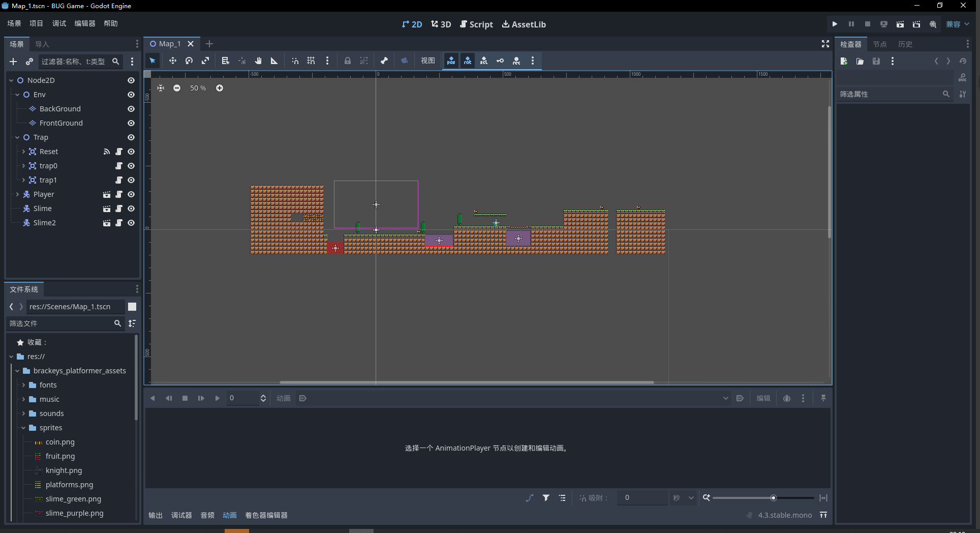980x533 pixels.
Task: Collapse the Trap node in scene tree
Action: coord(17,137)
